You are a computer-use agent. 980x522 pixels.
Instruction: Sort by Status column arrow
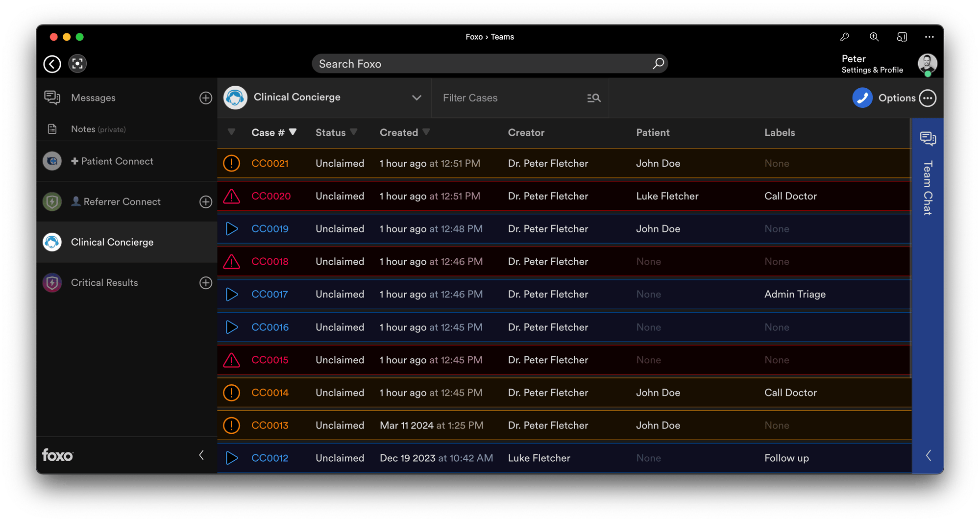pyautogui.click(x=353, y=132)
